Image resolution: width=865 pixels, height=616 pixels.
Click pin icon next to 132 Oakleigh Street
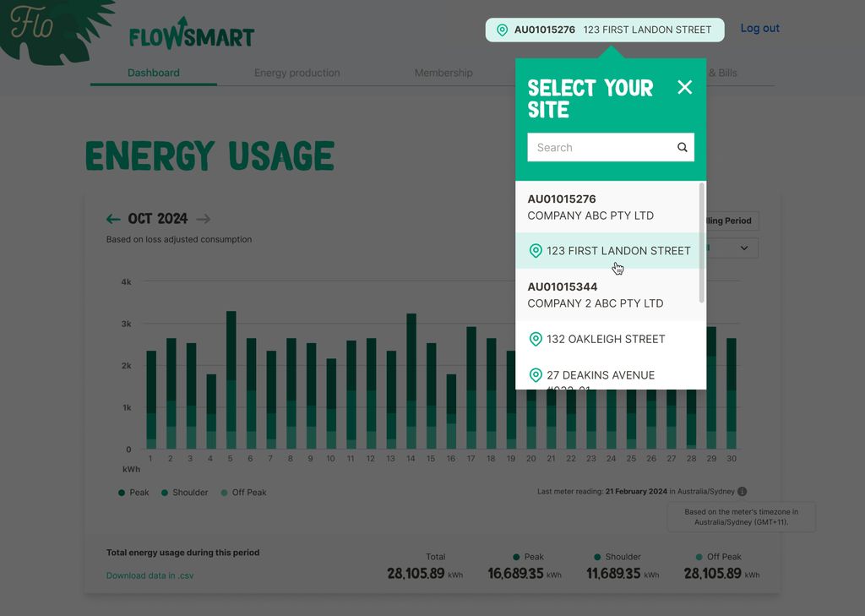535,339
